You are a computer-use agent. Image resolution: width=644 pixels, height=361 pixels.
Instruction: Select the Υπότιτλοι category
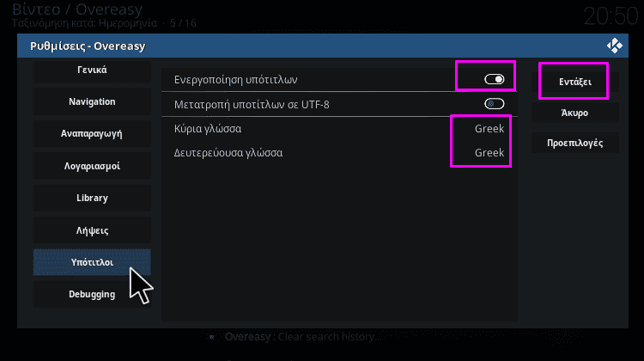pyautogui.click(x=92, y=262)
